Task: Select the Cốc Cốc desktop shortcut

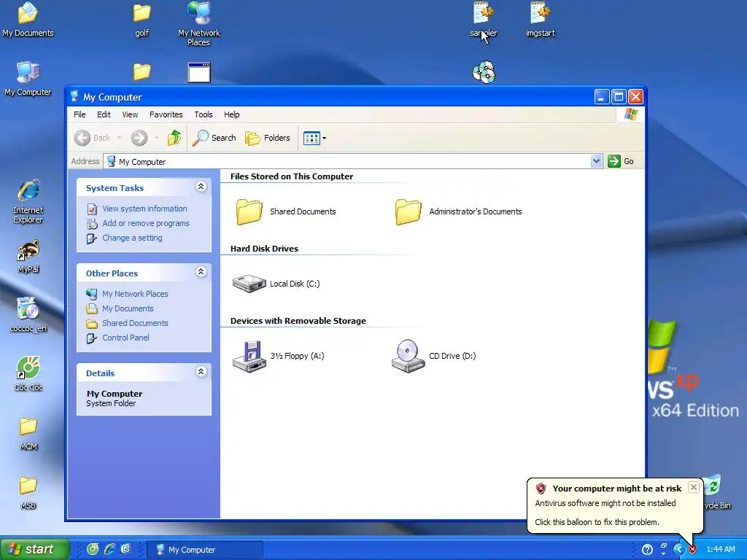Action: [x=28, y=374]
